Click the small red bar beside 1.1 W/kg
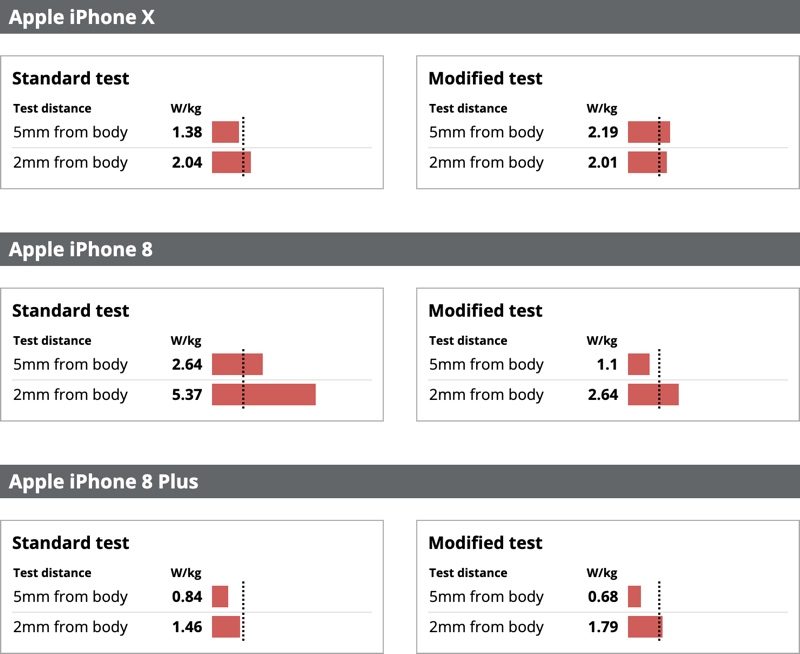Viewport: 800px width, 654px height. (638, 364)
